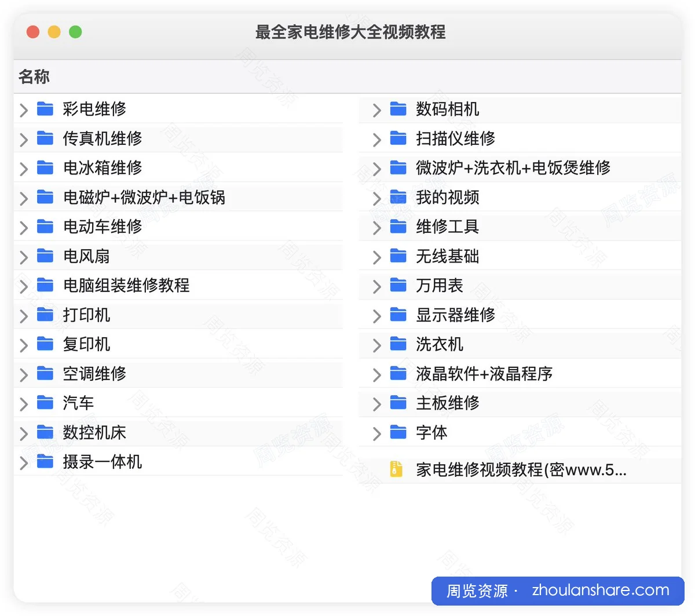Viewport: 695px width, 616px height.
Task: Select the 字体 folder name
Action: pos(431,432)
